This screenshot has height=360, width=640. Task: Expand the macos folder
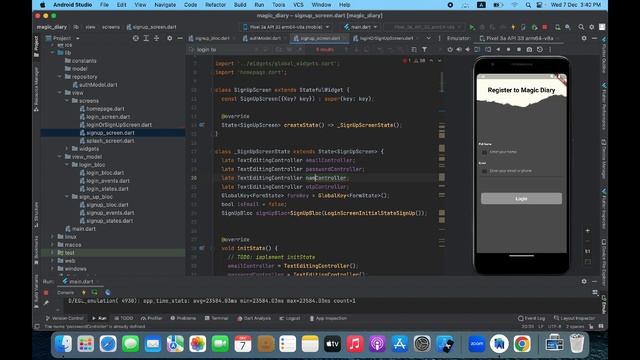[x=52, y=244]
